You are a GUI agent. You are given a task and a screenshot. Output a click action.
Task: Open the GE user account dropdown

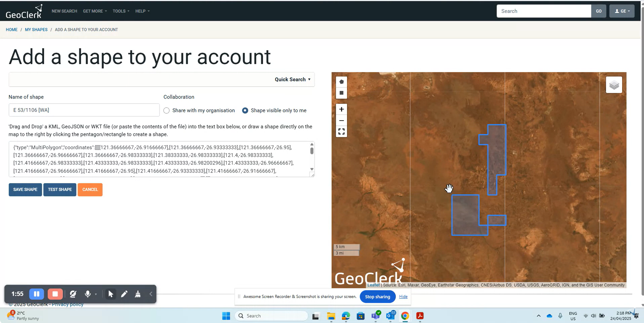(622, 11)
